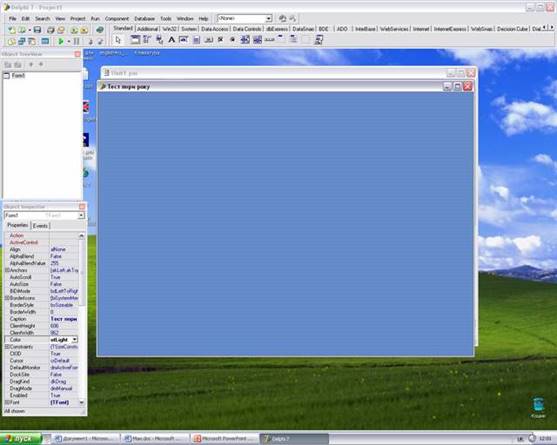557x445 pixels.
Task: Switch to the Data Access palette tab
Action: point(215,29)
